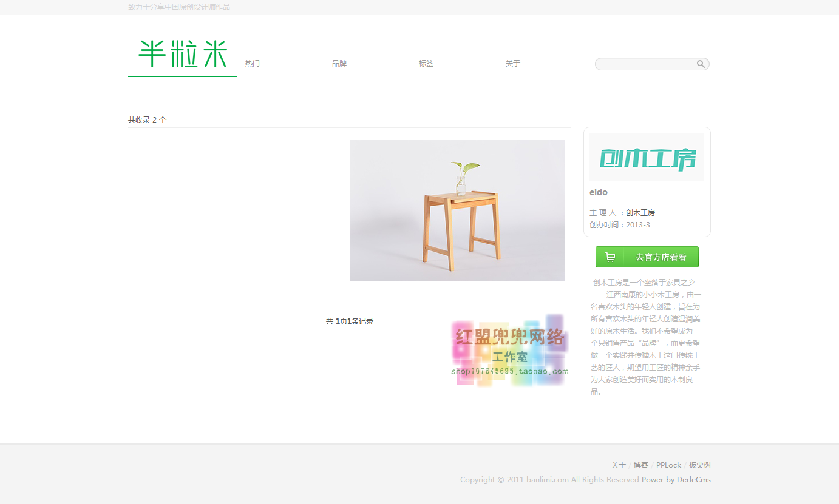The width and height of the screenshot is (839, 504).
Task: Click the 去官方店看看 button
Action: tap(647, 257)
